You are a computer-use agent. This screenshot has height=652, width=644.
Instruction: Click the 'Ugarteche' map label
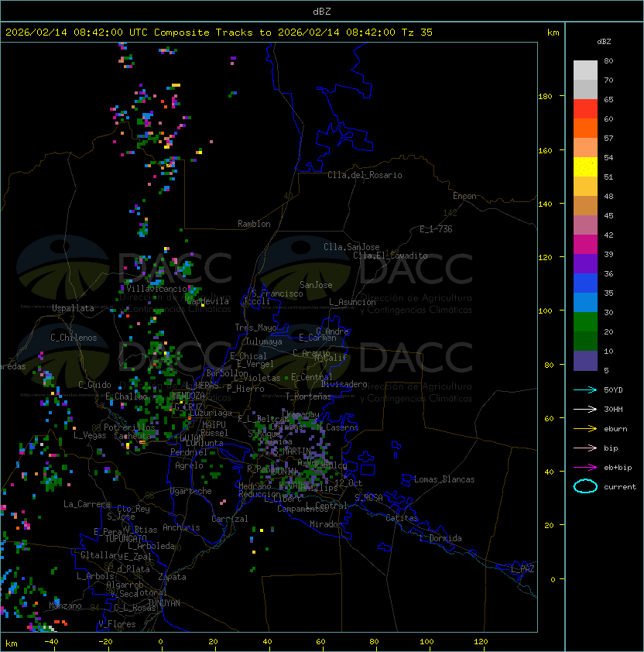(191, 491)
